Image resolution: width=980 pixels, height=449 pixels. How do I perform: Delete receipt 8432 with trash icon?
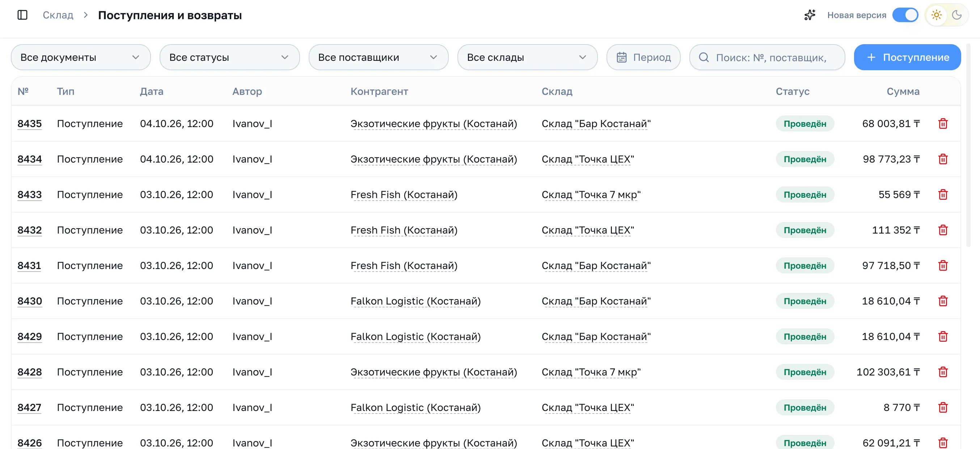click(943, 230)
